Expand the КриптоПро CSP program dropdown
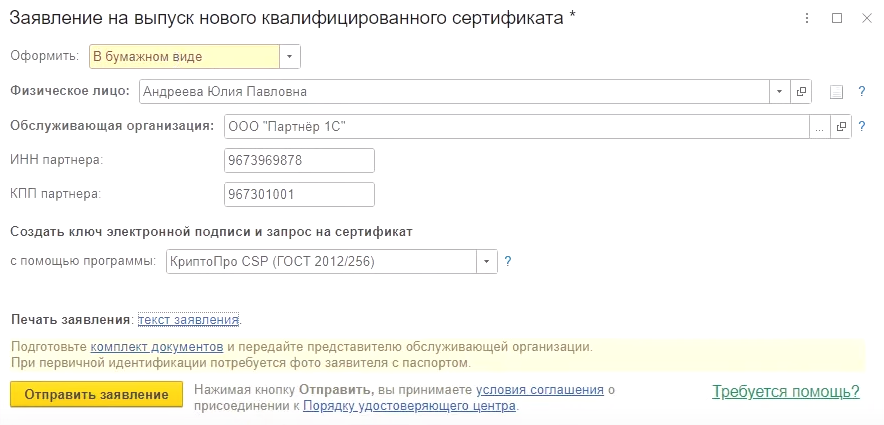This screenshot has height=425, width=884. 487,262
